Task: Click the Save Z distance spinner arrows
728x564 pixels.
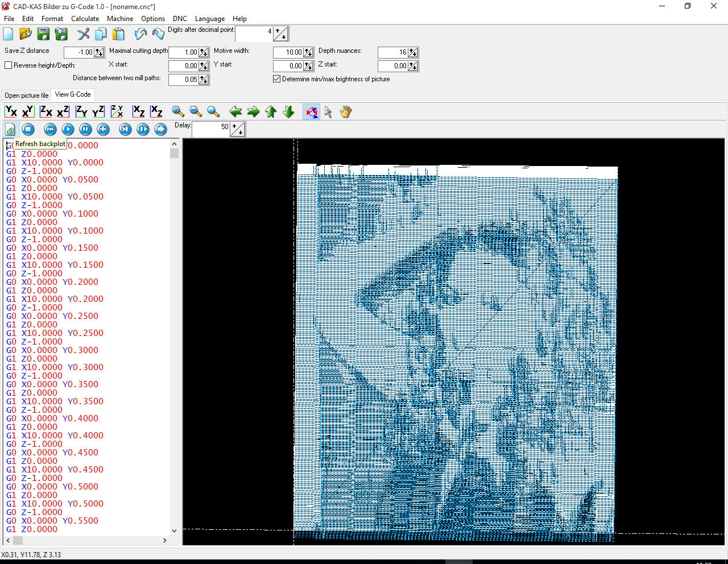Action: (99, 52)
